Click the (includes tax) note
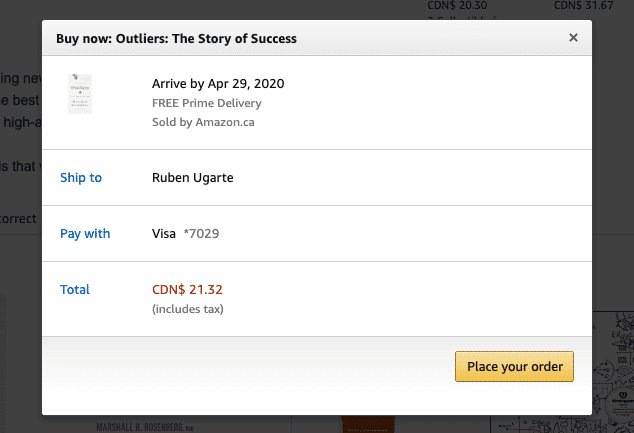 pos(188,309)
